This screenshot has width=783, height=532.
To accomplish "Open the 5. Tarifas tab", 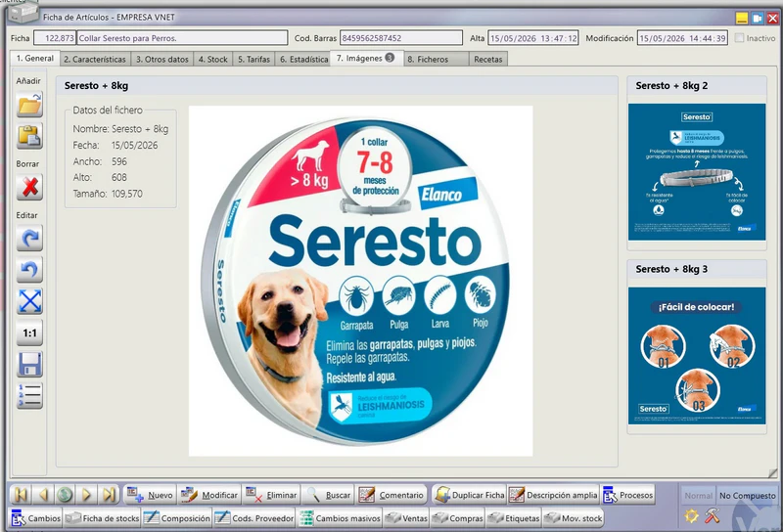I will tap(253, 59).
